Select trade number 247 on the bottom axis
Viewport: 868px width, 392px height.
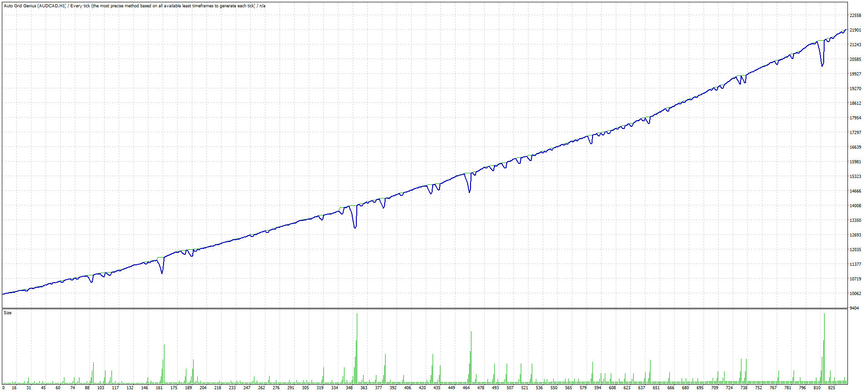247,388
